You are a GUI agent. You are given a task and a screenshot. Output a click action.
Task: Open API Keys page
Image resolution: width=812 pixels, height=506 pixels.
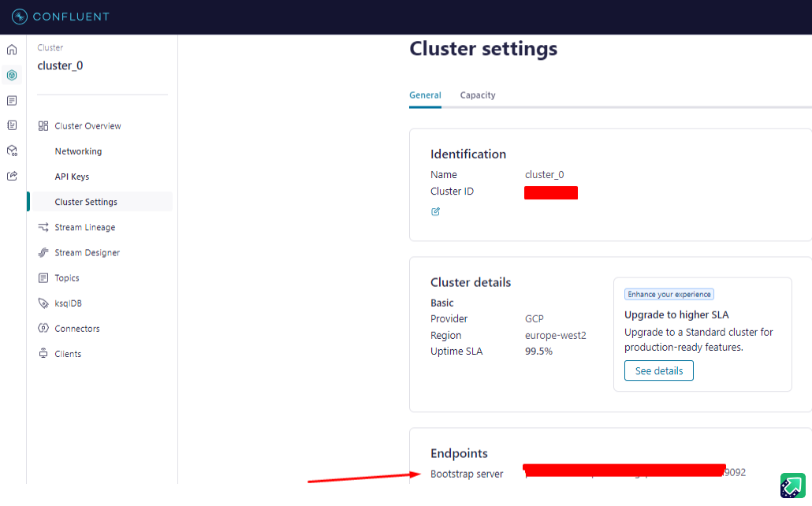pyautogui.click(x=72, y=177)
